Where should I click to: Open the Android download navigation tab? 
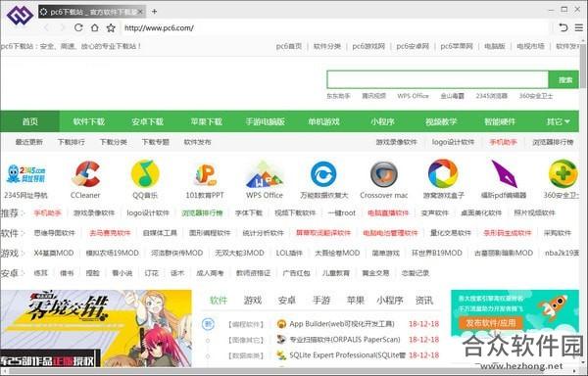click(147, 121)
